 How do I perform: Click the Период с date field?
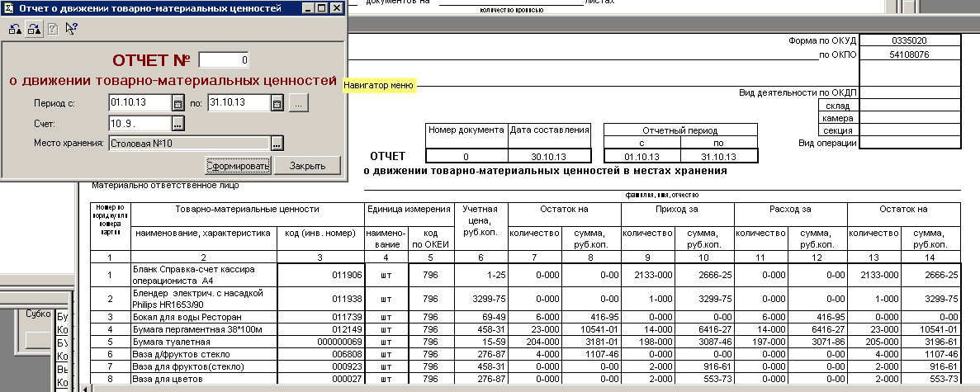tap(139, 103)
